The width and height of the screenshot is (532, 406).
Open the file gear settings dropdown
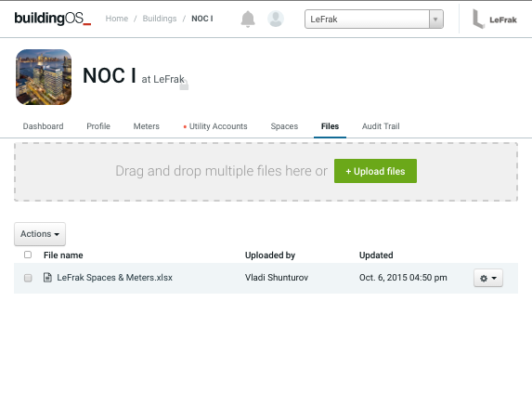click(x=487, y=278)
